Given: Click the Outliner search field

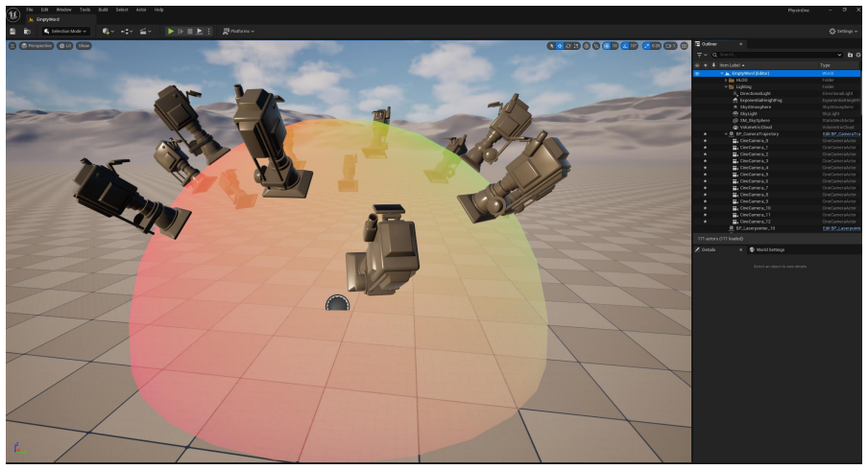Looking at the screenshot, I should click(x=777, y=55).
